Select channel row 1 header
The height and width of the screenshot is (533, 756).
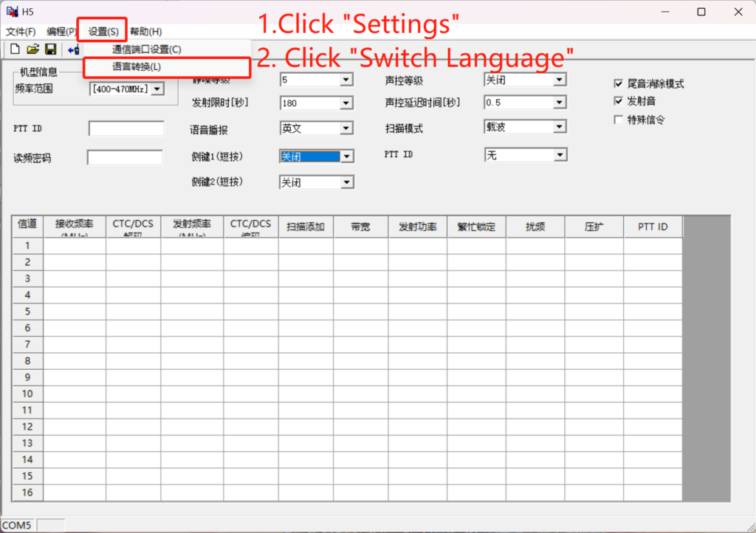point(27,246)
